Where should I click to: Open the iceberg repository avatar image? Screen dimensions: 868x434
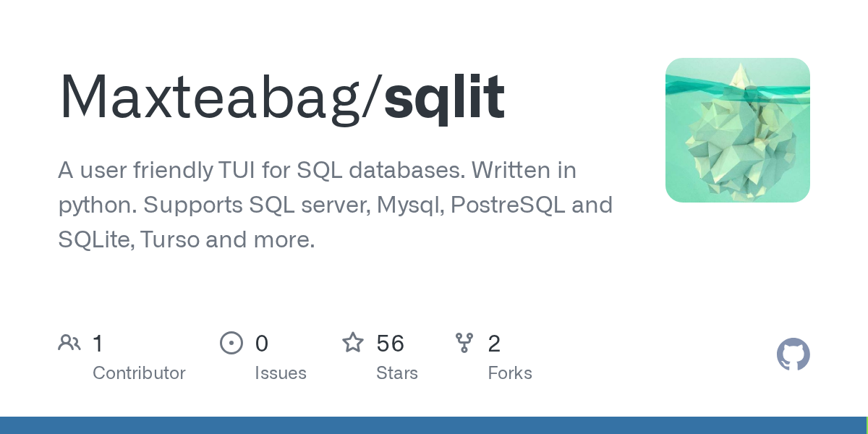(738, 130)
